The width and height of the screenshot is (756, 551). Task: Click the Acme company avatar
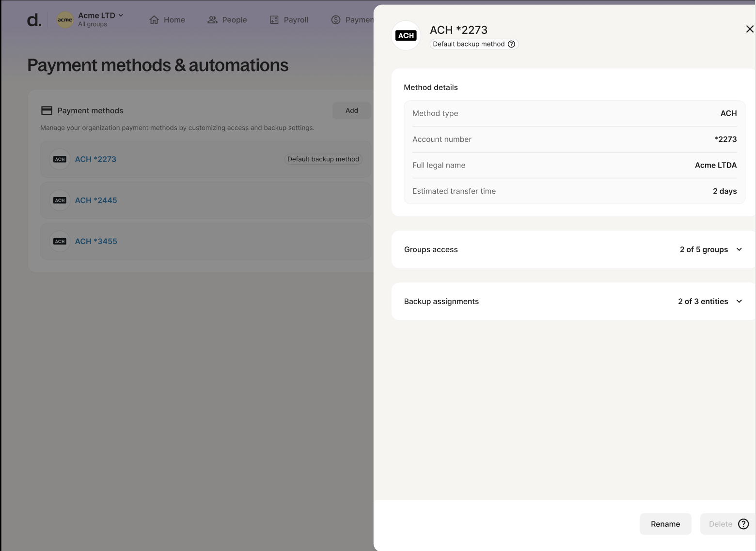[x=65, y=20]
